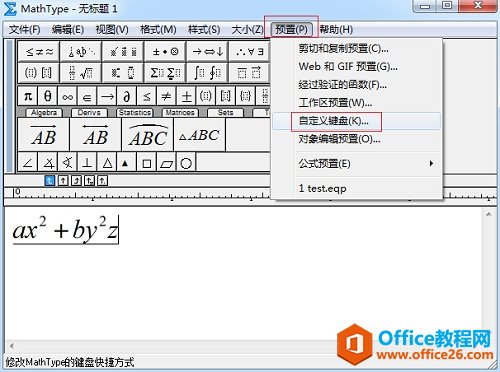The width and height of the screenshot is (500, 372).
Task: Open the 帮助(H) menu
Action: tap(336, 30)
